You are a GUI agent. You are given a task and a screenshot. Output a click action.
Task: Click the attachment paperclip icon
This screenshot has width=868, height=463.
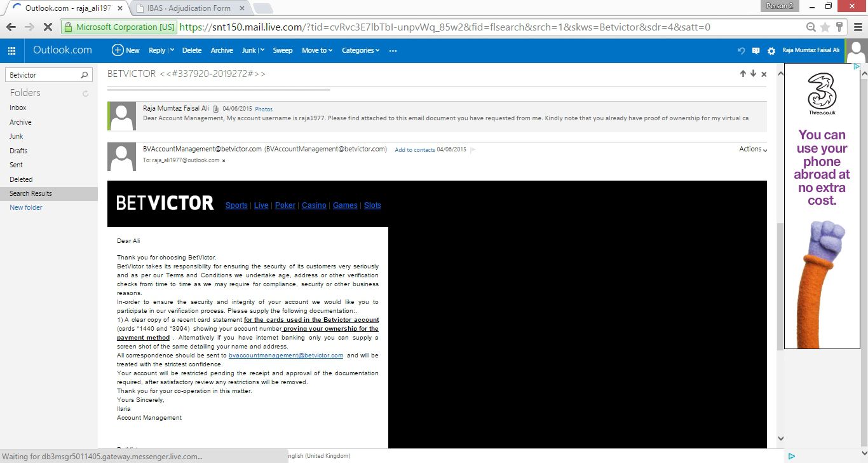216,109
